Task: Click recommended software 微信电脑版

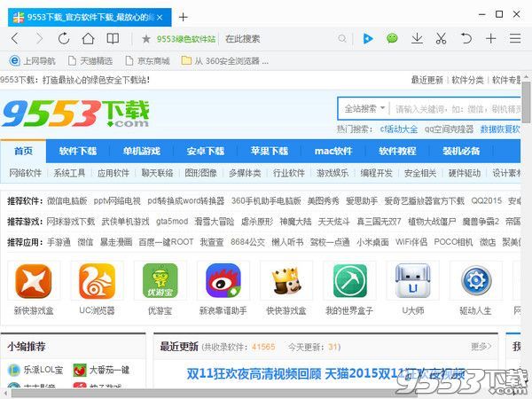Action: pos(66,201)
